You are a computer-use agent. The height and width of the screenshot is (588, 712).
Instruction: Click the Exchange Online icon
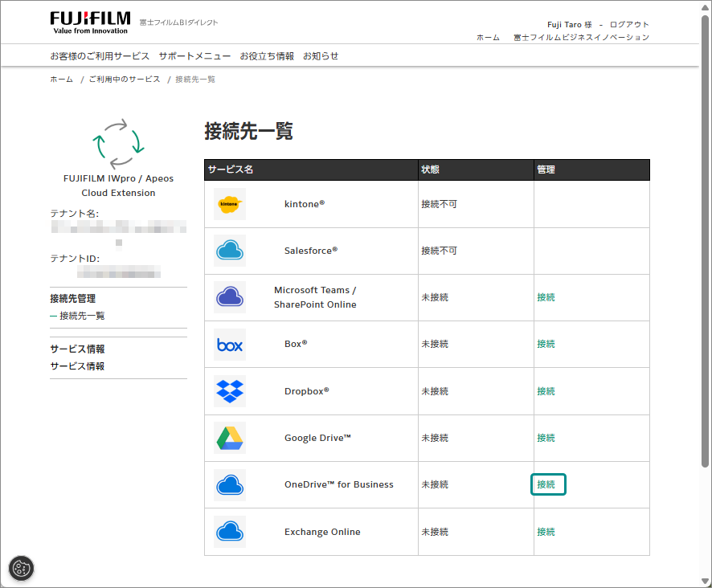230,532
